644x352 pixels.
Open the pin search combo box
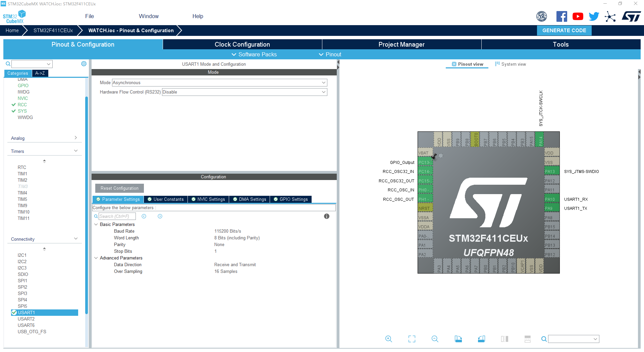pyautogui.click(x=574, y=339)
